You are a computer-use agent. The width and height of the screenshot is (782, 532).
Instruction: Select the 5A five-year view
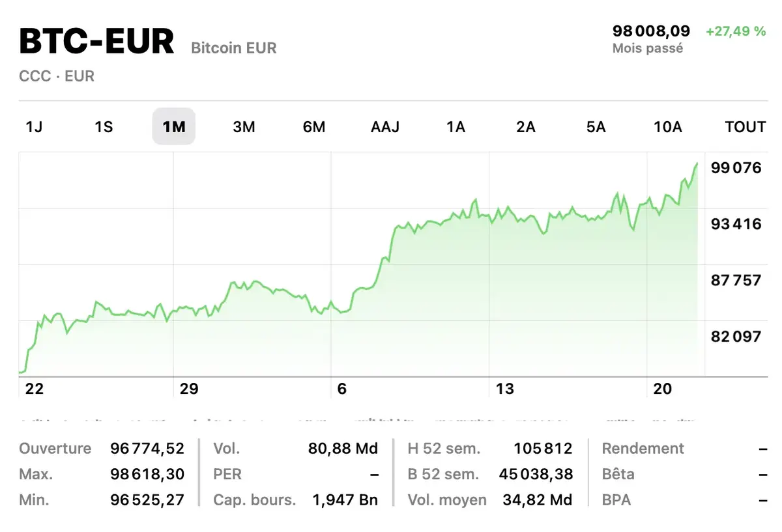point(595,127)
